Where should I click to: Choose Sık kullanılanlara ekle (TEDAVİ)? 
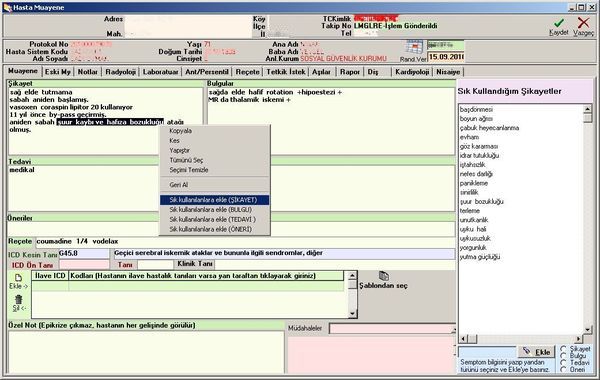pyautogui.click(x=214, y=220)
